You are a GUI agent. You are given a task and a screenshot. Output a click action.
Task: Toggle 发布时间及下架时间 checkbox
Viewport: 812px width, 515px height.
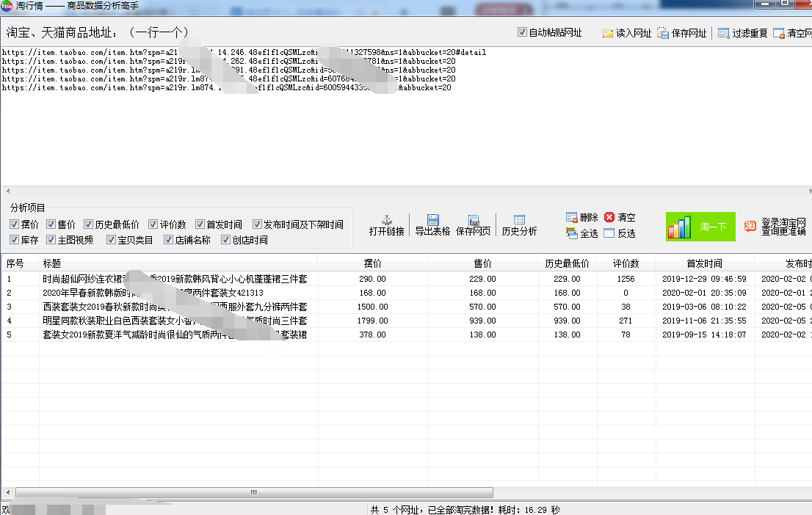pos(257,224)
